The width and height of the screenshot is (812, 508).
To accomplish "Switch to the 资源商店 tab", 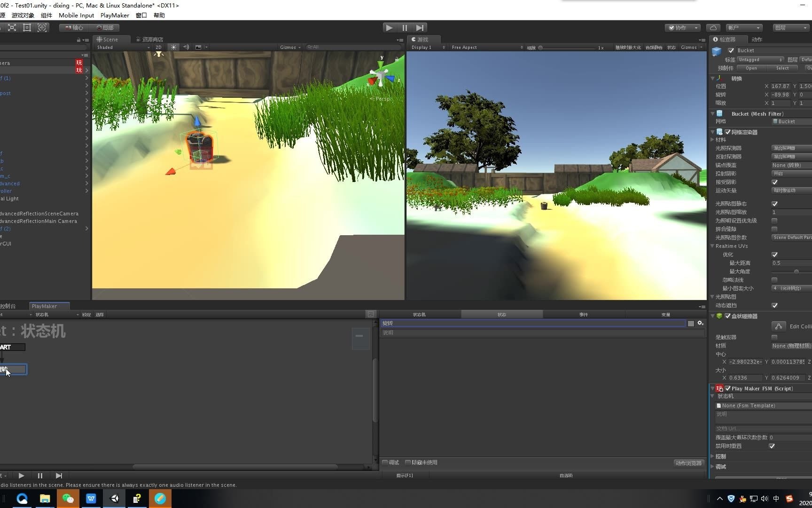I will (x=150, y=40).
